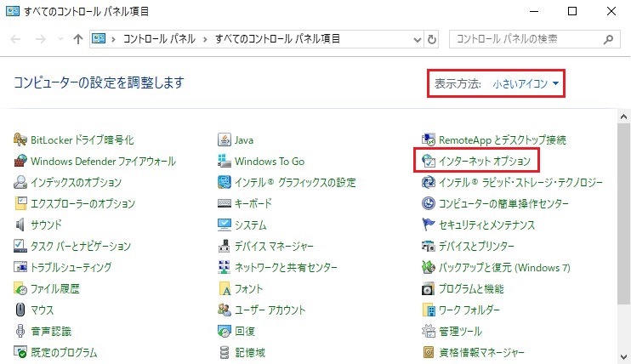Open the Windows To Go icon
The image size is (631, 364).
(225, 161)
